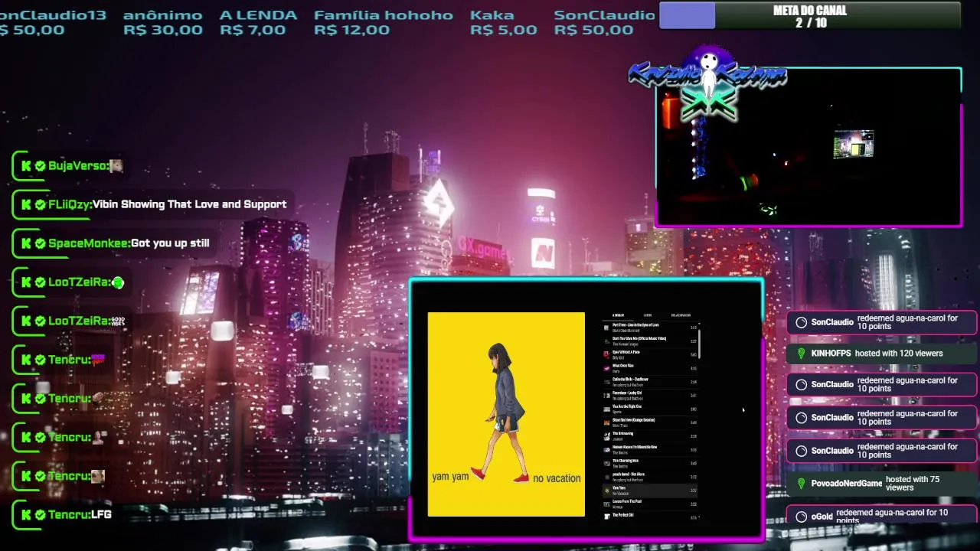Viewport: 980px width, 551px height.
Task: Click the webcam preview frame
Action: (x=808, y=147)
